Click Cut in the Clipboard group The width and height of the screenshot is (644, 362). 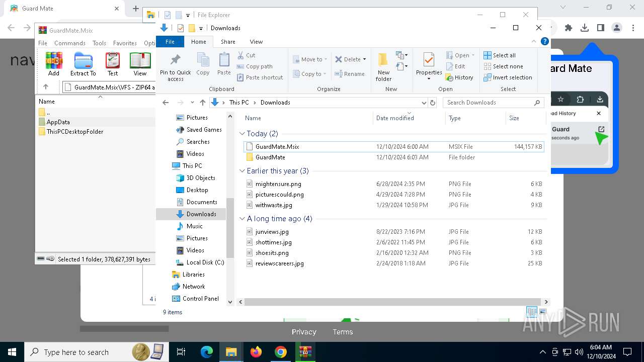pyautogui.click(x=246, y=55)
